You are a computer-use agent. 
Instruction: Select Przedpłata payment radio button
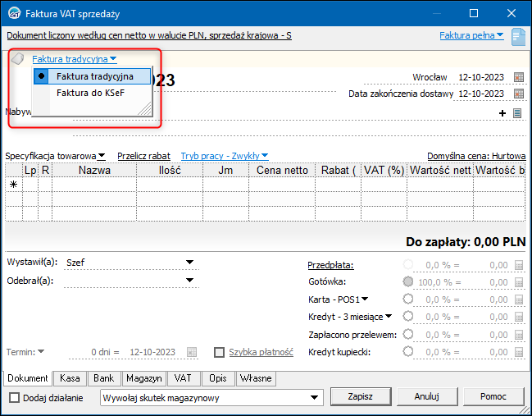pyautogui.click(x=408, y=264)
